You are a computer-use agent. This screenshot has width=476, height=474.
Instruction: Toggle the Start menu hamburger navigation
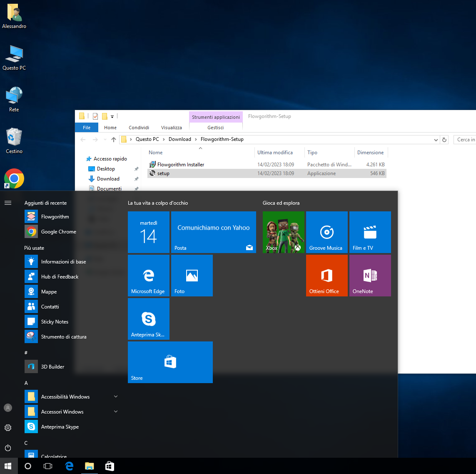pyautogui.click(x=8, y=203)
